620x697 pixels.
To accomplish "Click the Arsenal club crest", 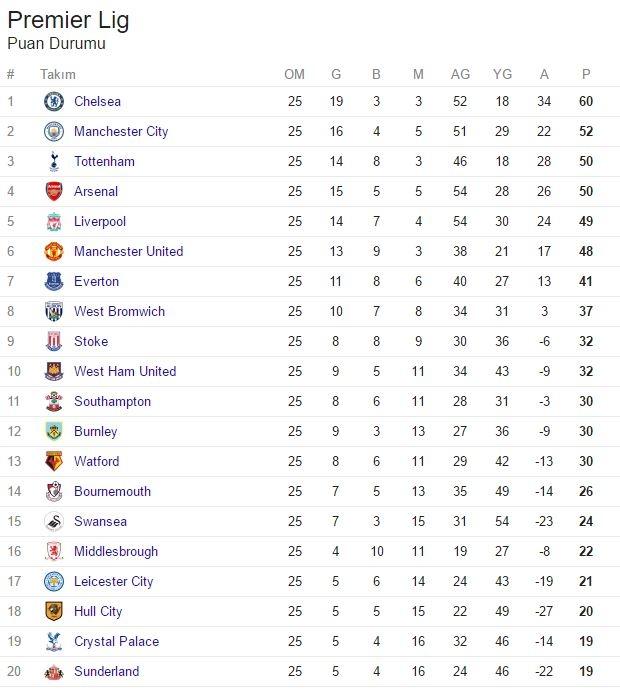I will tap(54, 192).
